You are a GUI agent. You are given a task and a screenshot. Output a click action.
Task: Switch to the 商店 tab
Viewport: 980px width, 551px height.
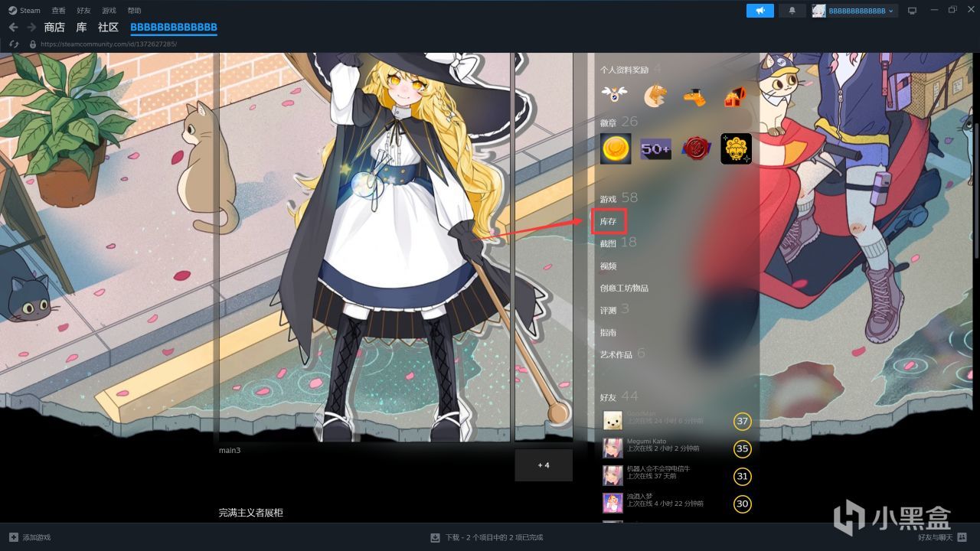pyautogui.click(x=54, y=28)
